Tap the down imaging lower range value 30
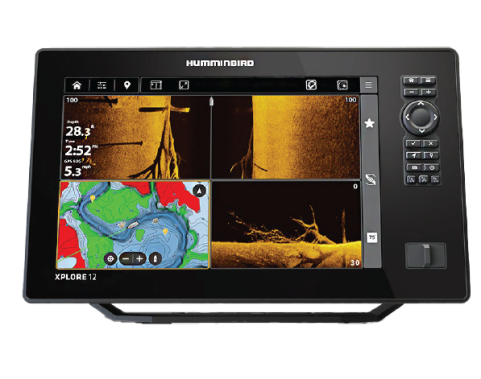 pos(355,263)
